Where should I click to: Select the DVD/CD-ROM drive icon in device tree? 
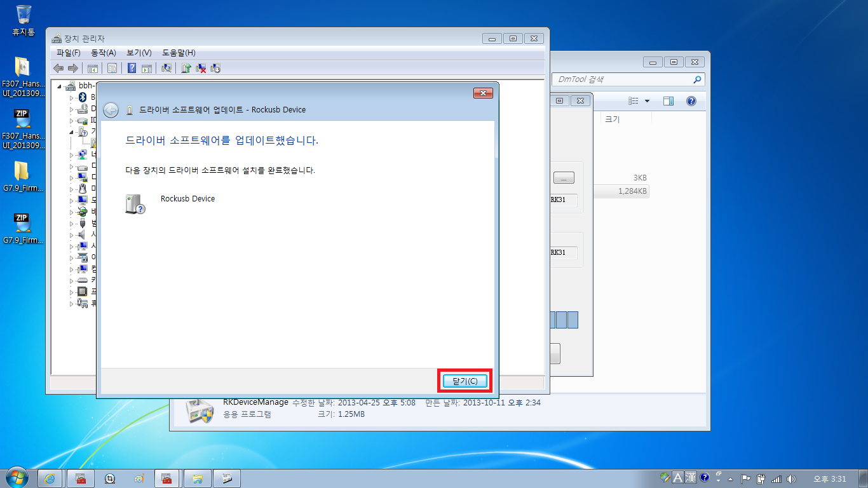pyautogui.click(x=82, y=109)
